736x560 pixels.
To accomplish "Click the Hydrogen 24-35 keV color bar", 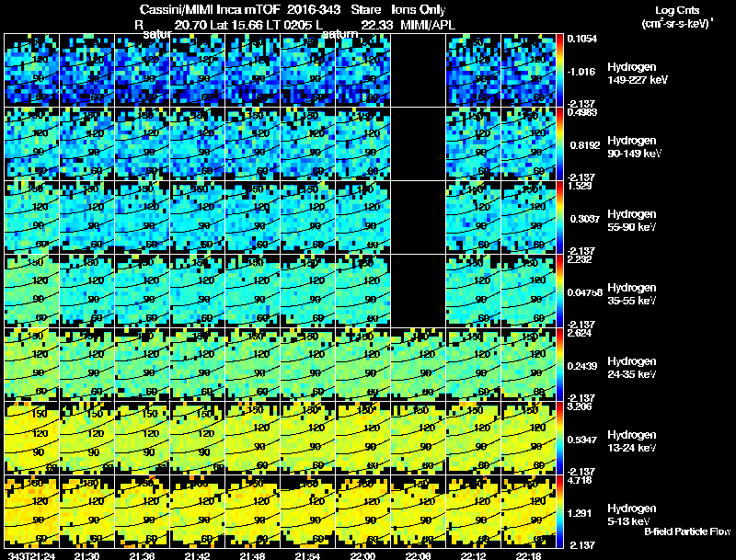I will tap(559, 364).
